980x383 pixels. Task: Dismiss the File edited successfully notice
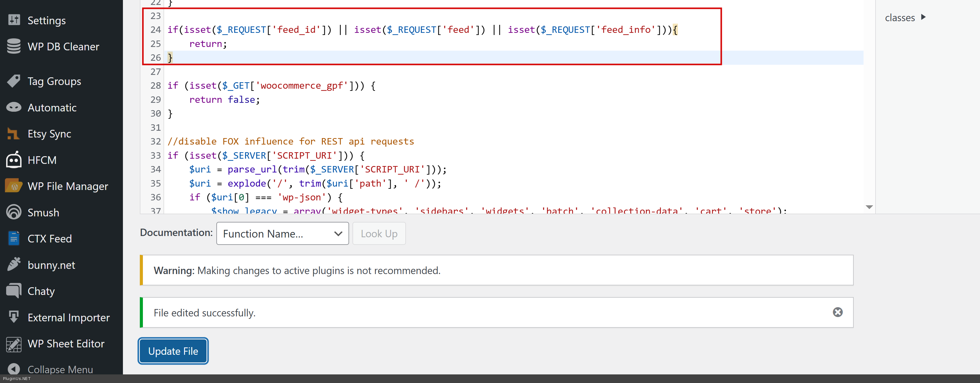[837, 312]
